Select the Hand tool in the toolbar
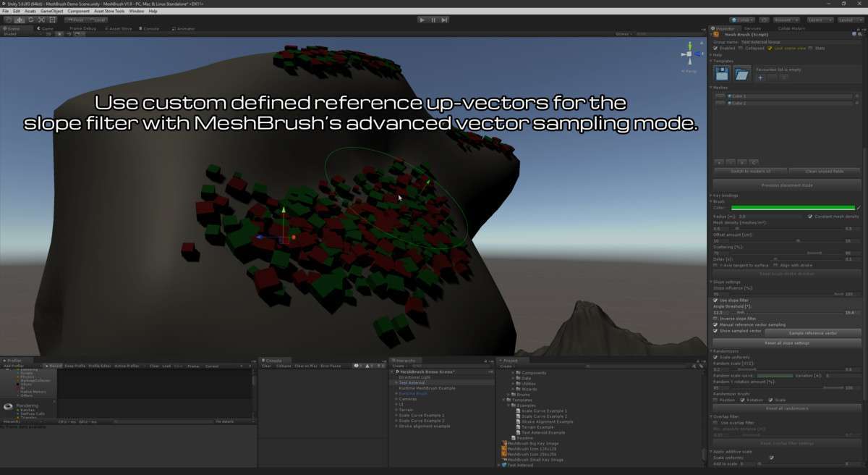 click(x=8, y=20)
